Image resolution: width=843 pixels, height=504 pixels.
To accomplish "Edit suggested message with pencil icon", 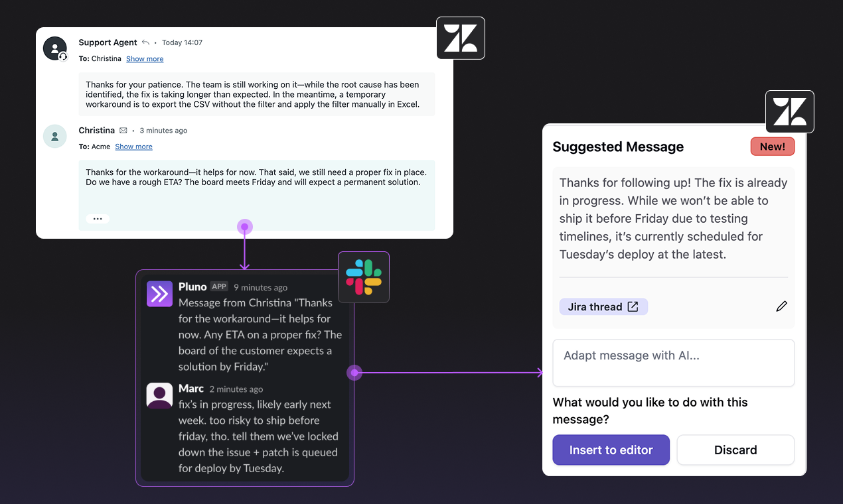I will click(x=782, y=306).
